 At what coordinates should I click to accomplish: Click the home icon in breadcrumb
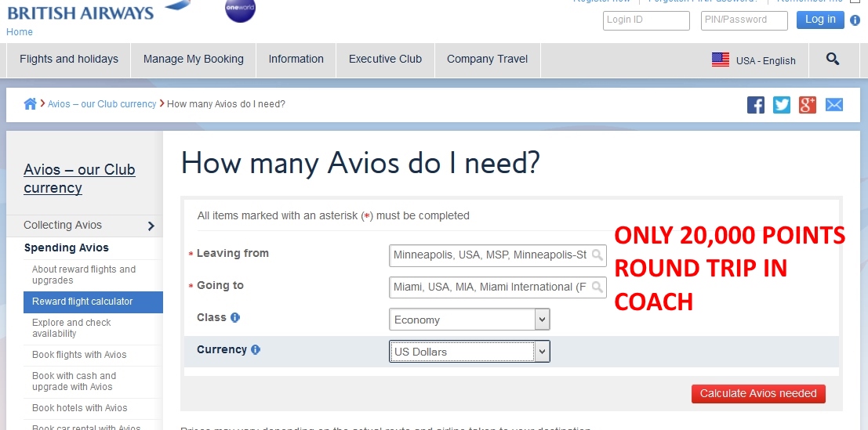click(30, 103)
